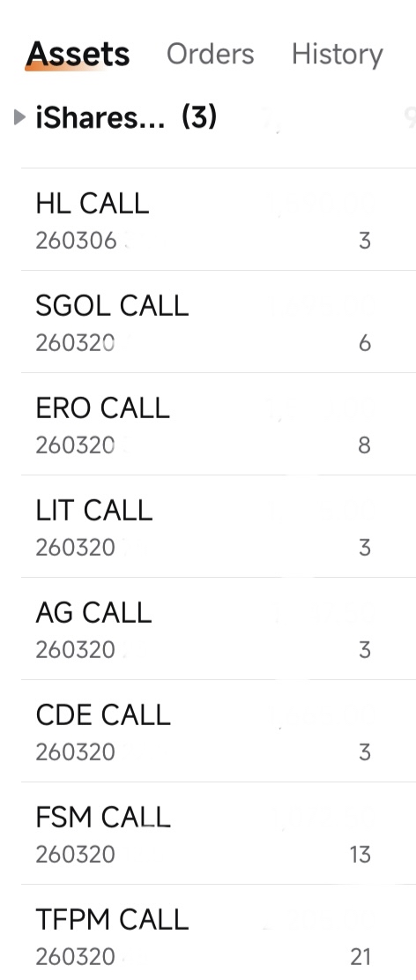Open the LIT CALL position
The width and height of the screenshot is (416, 980).
[x=219, y=527]
